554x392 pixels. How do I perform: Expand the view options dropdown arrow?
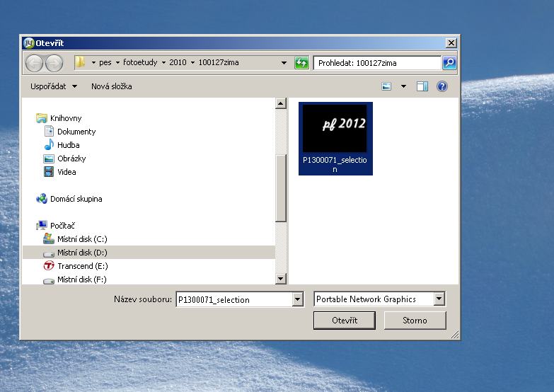click(x=404, y=86)
